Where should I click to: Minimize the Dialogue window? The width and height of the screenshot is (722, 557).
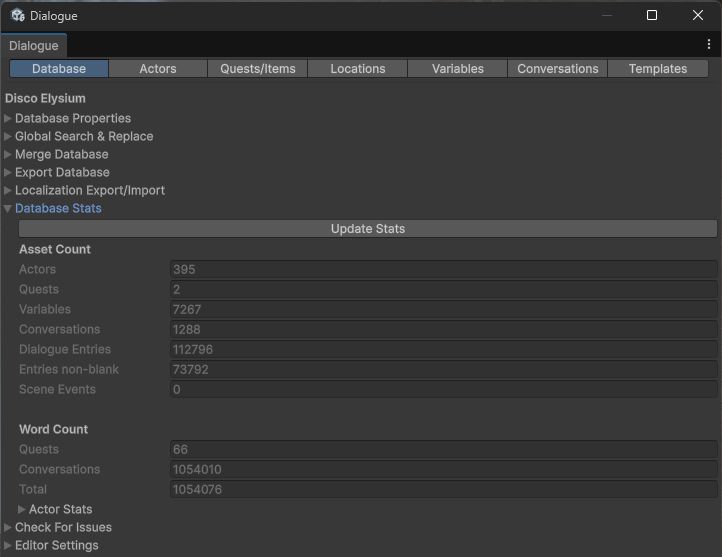(607, 15)
